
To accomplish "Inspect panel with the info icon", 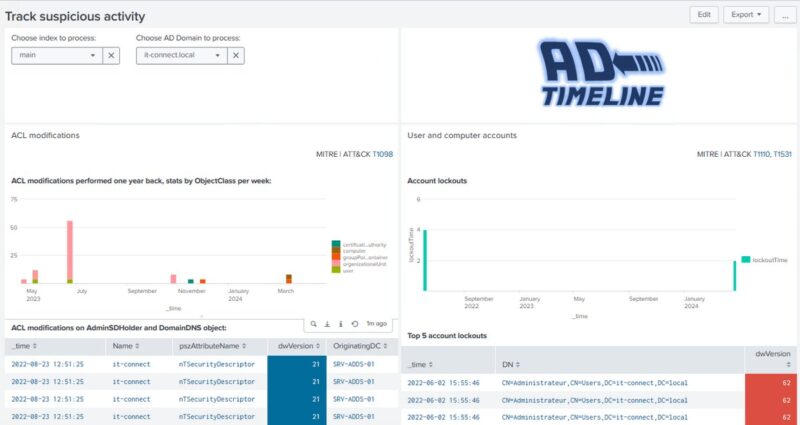I will [341, 324].
